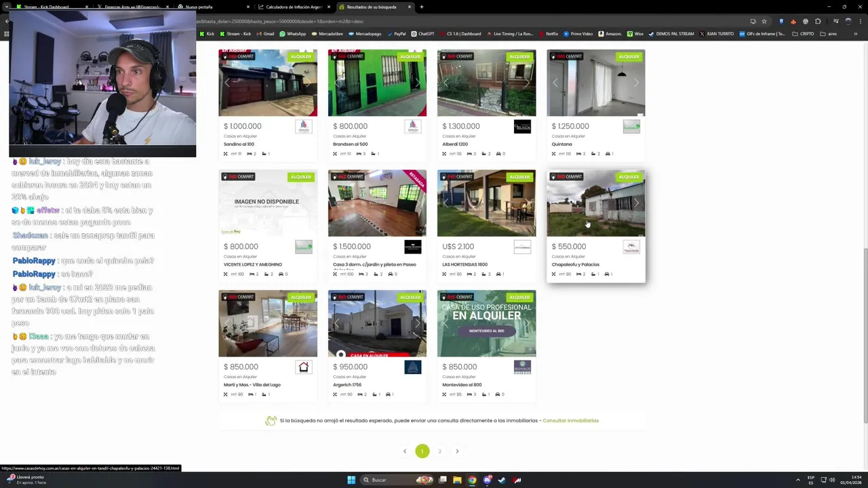
Task: Bookmark this page with the star icon
Action: tap(764, 21)
